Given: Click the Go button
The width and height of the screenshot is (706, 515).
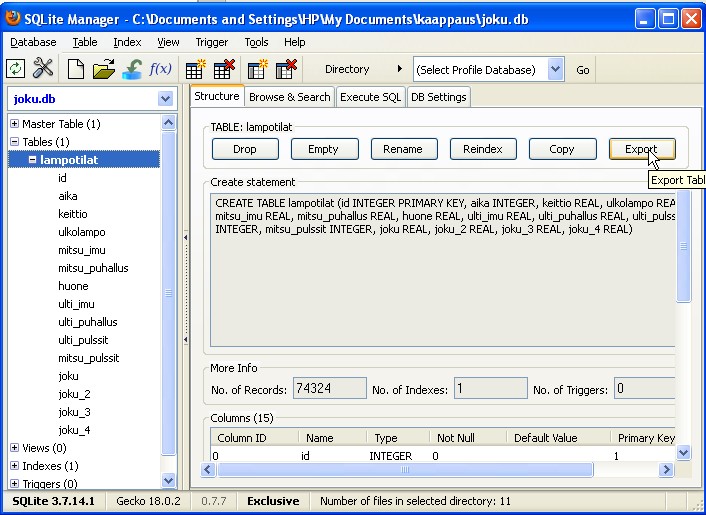Looking at the screenshot, I should click(583, 70).
